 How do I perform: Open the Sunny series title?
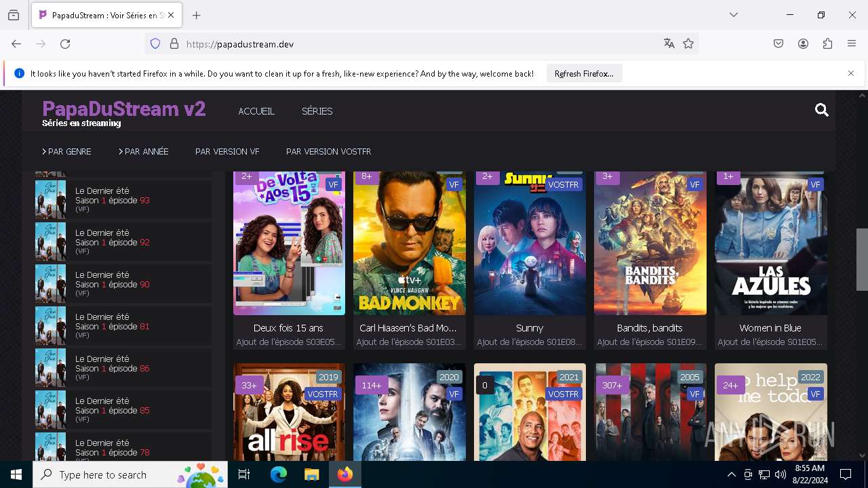[x=530, y=328]
